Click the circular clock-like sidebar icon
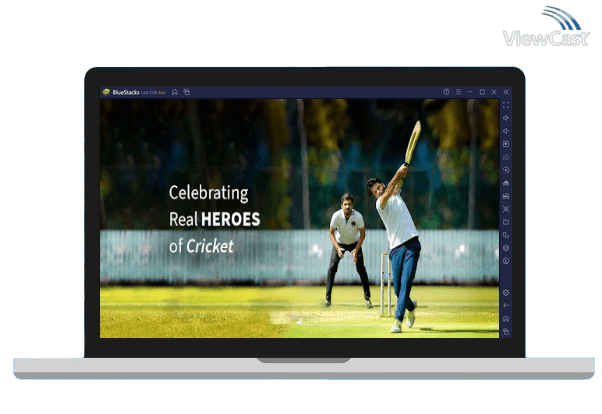This screenshot has height=414, width=602. (x=506, y=261)
